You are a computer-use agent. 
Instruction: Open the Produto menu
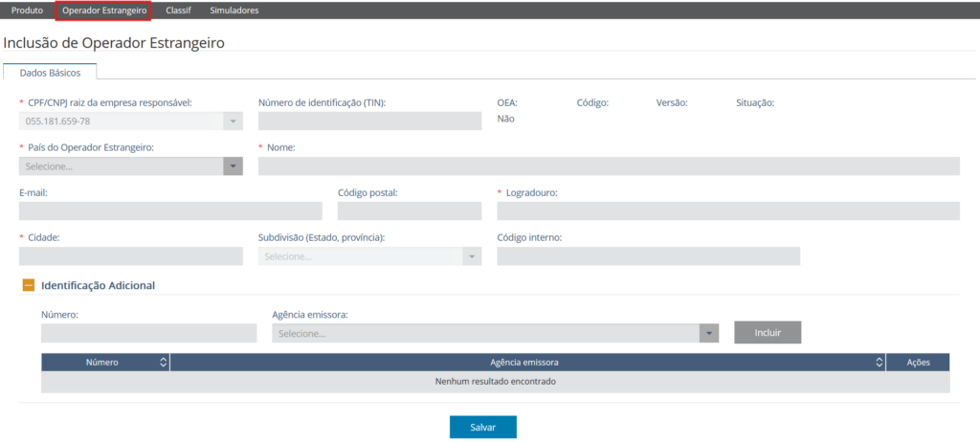27,10
